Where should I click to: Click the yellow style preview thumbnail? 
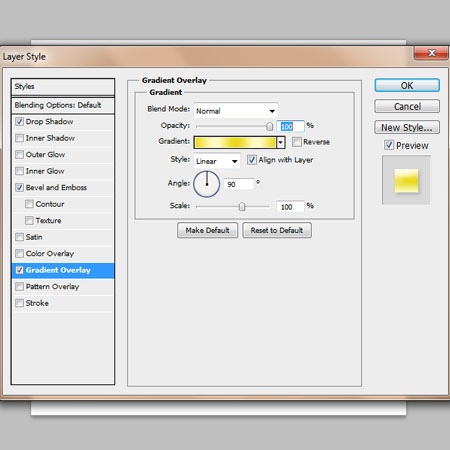point(406,180)
